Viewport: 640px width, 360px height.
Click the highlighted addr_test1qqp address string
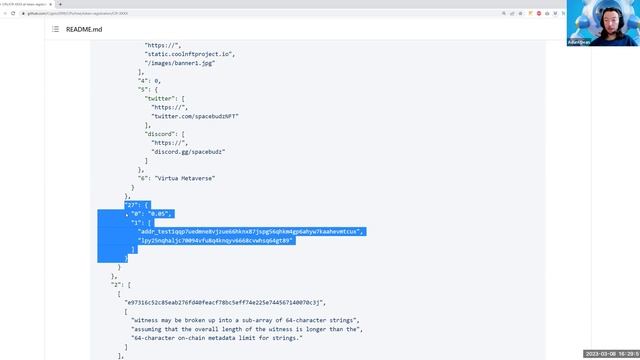[x=250, y=231]
